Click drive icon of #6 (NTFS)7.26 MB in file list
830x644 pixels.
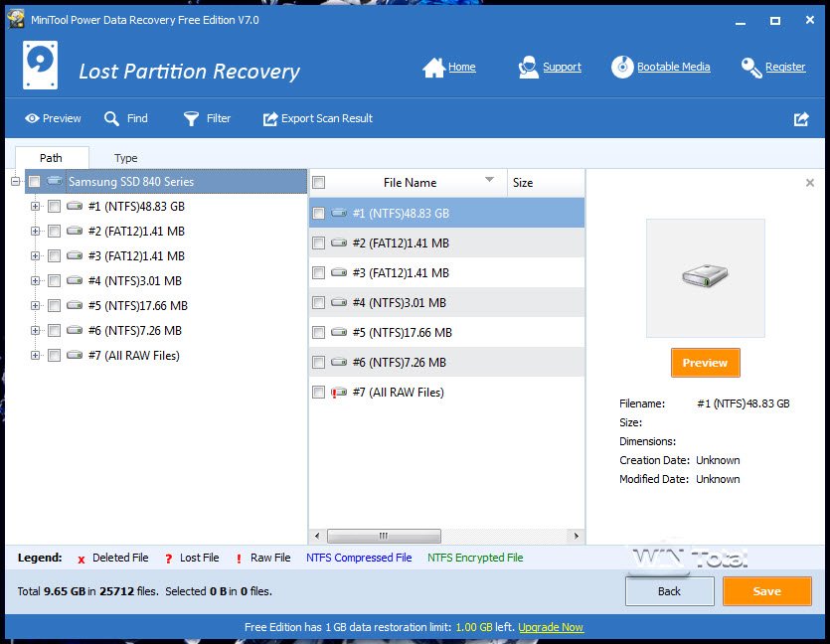click(339, 363)
